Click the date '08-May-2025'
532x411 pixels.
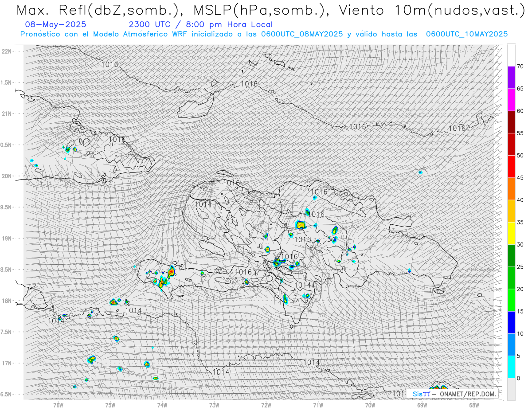click(56, 24)
